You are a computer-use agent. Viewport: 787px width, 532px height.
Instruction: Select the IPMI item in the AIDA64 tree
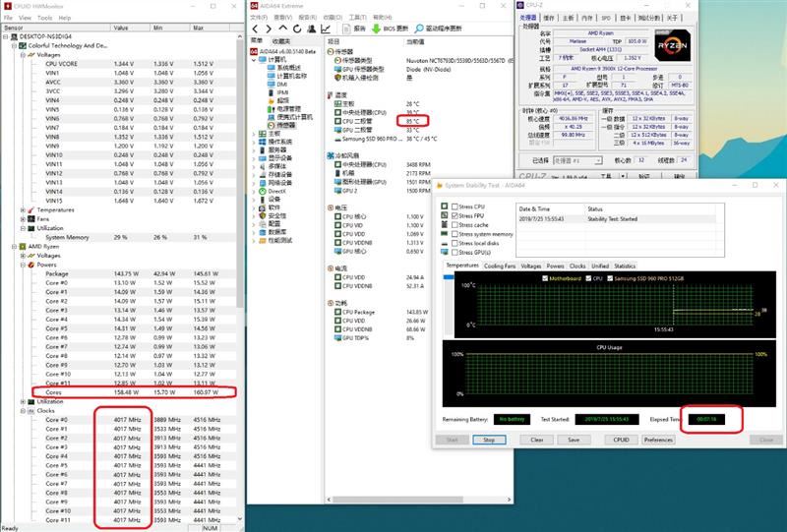282,92
